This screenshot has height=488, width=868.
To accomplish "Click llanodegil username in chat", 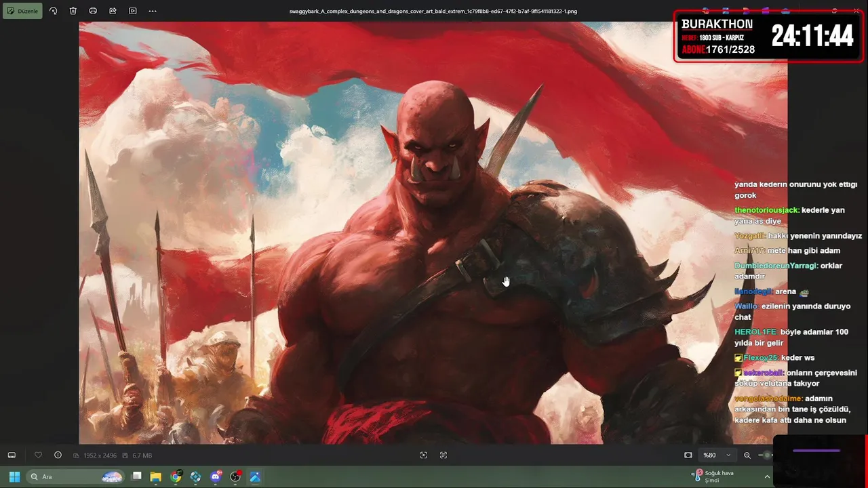I will 753,291.
